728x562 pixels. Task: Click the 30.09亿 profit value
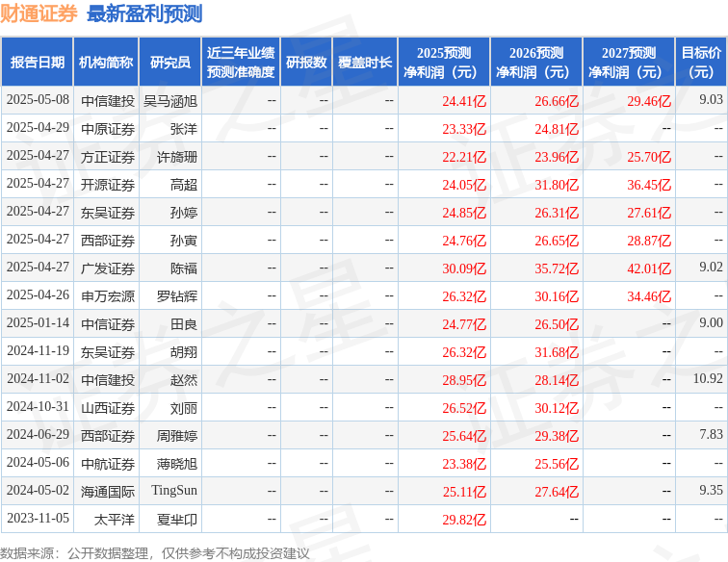coord(464,268)
